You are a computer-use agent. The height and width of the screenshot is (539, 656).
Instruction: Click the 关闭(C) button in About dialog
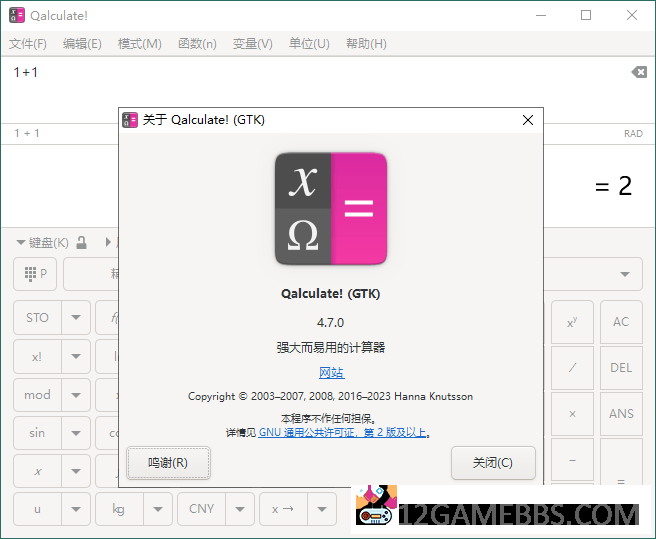tap(493, 463)
